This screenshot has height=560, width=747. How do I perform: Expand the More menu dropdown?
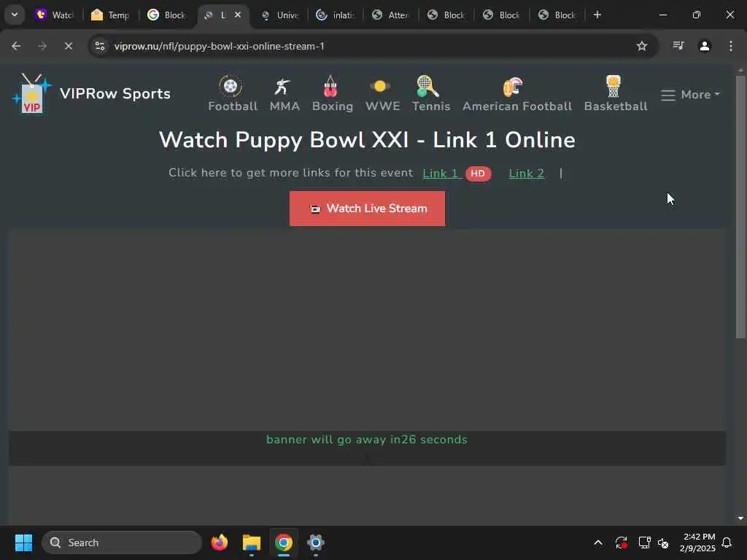(690, 94)
